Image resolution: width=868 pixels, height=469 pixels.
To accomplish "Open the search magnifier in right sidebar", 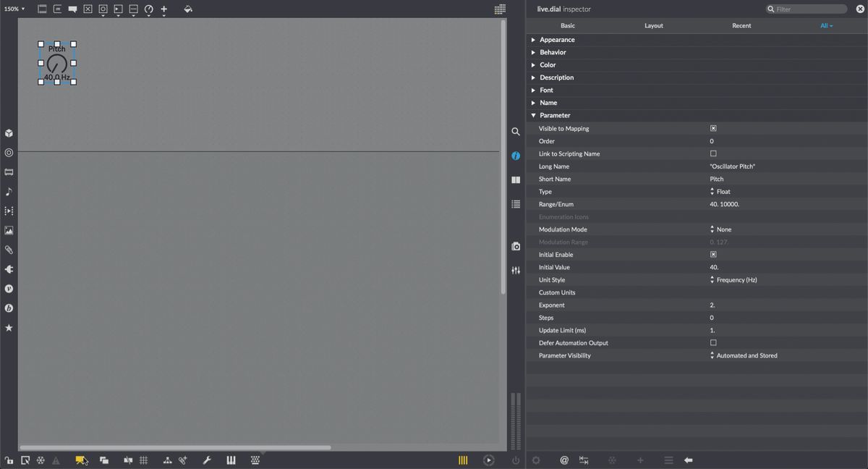I will coord(516,132).
